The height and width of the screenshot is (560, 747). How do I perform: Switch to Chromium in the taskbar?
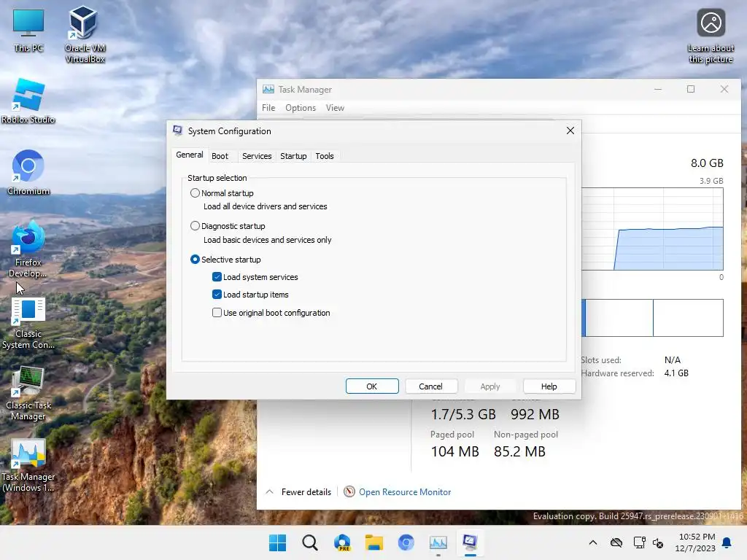click(406, 542)
